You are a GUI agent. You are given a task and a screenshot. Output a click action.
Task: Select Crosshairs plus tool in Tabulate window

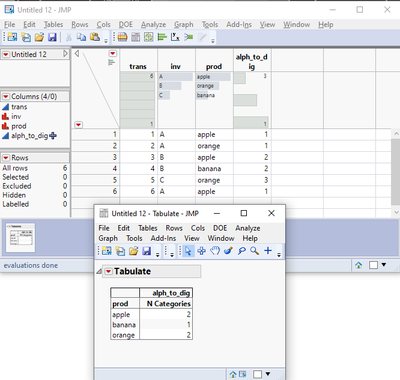(268, 251)
